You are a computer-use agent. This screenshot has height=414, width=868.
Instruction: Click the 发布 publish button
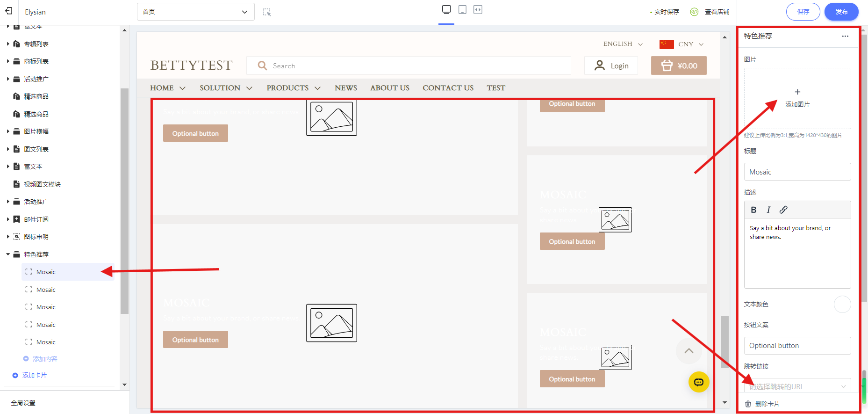(x=841, y=12)
